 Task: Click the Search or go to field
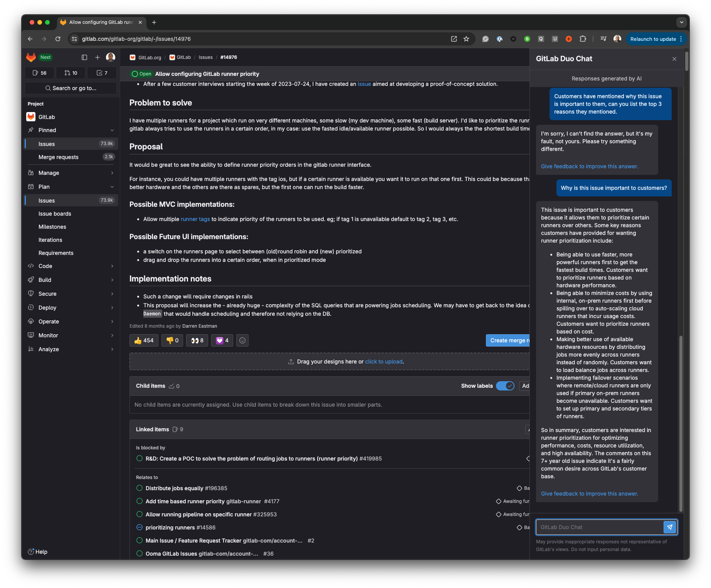pos(71,88)
